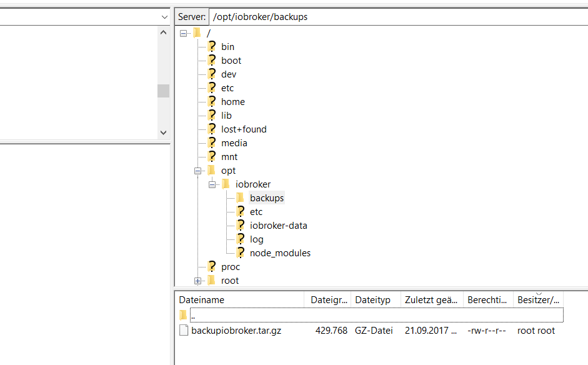Viewport: 588px width, 365px height.
Task: Click the unknown-folder icon next to proc
Action: click(x=212, y=266)
